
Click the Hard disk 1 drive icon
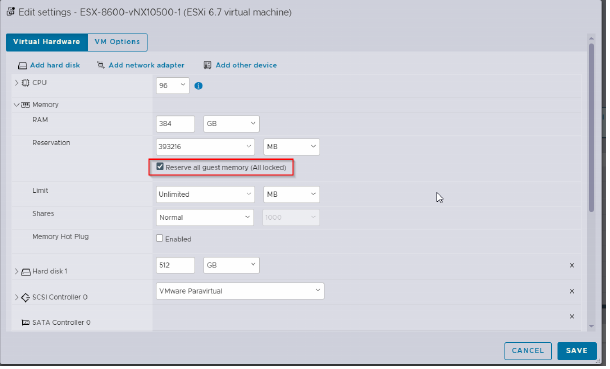point(26,272)
